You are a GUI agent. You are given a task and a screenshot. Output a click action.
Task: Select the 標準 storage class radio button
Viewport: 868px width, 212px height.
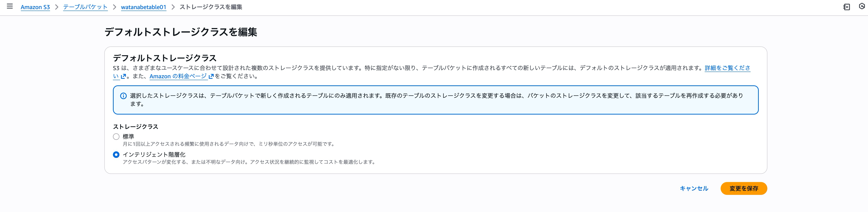pos(116,136)
